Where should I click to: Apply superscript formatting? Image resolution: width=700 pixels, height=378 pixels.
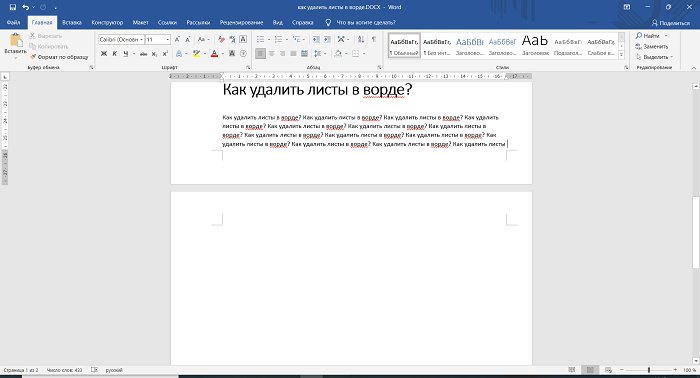(x=165, y=54)
